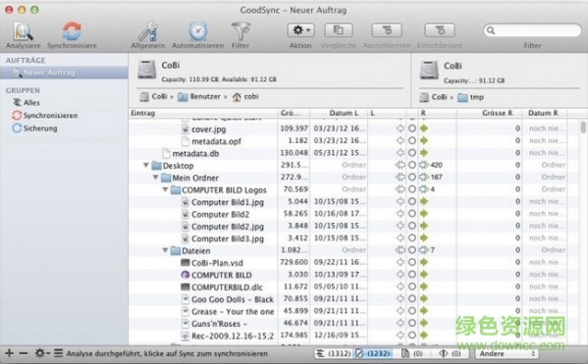This screenshot has width=588, height=364.
Task: Show changes filter (1232)
Action: 373,353
